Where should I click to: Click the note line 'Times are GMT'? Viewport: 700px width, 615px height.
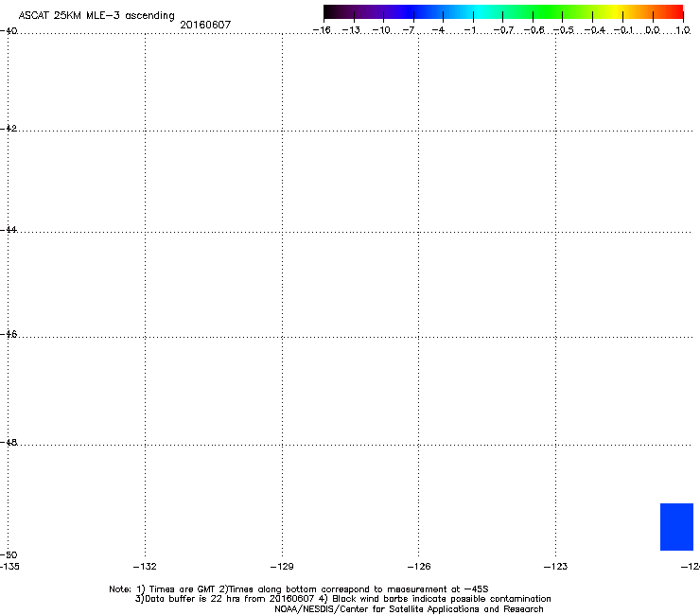coord(183,589)
